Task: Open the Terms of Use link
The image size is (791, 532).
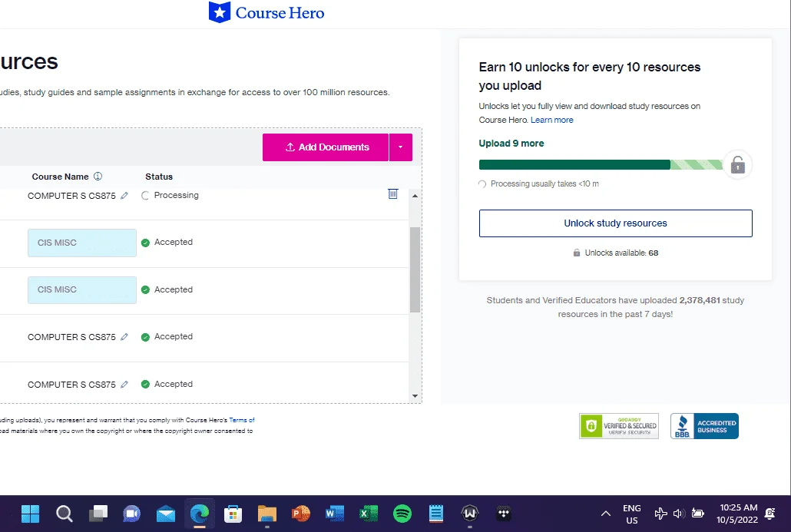Action: pyautogui.click(x=242, y=420)
